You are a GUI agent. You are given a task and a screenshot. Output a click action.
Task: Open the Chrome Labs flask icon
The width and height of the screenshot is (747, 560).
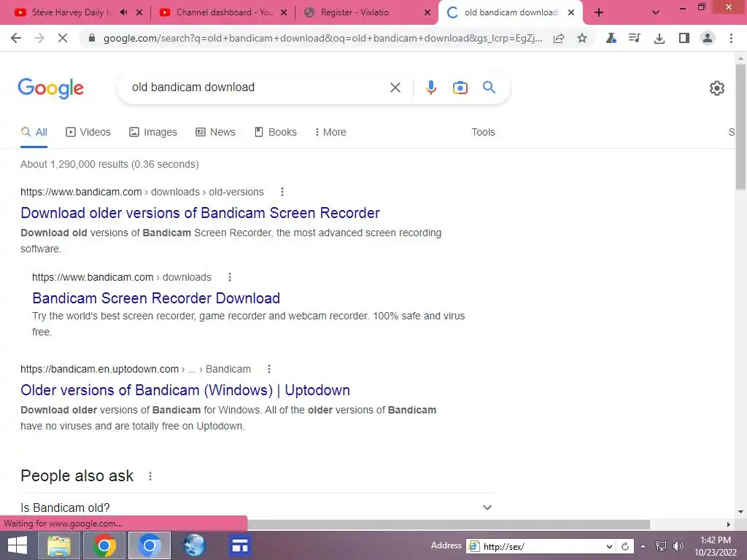click(611, 38)
